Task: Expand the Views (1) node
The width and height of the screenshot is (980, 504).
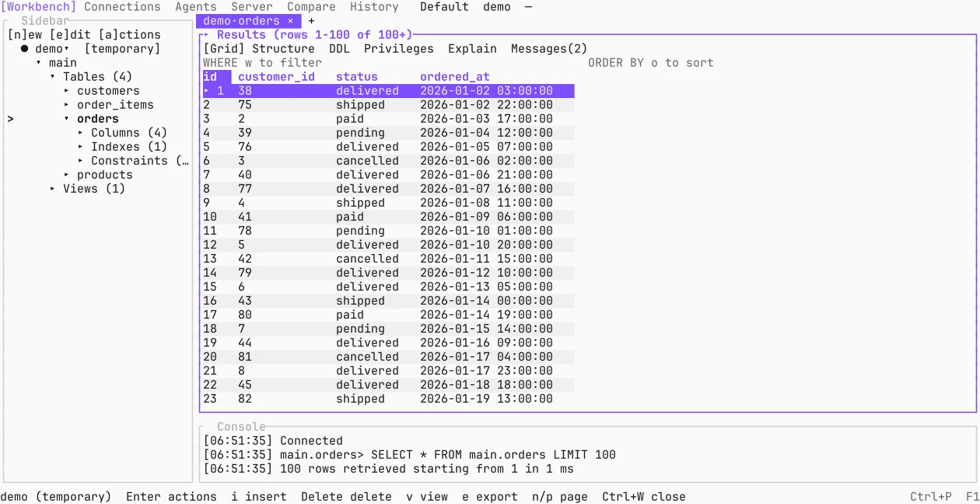Action: pos(53,189)
